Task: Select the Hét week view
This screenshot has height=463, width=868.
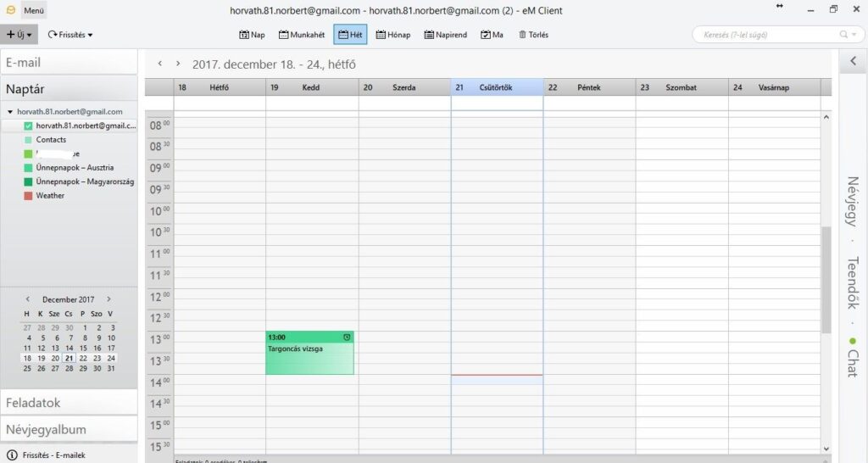Action: pyautogui.click(x=350, y=34)
